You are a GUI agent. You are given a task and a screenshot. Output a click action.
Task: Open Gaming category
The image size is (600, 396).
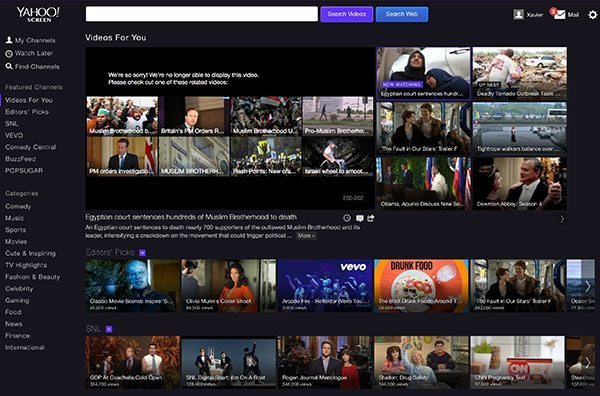pyautogui.click(x=17, y=300)
